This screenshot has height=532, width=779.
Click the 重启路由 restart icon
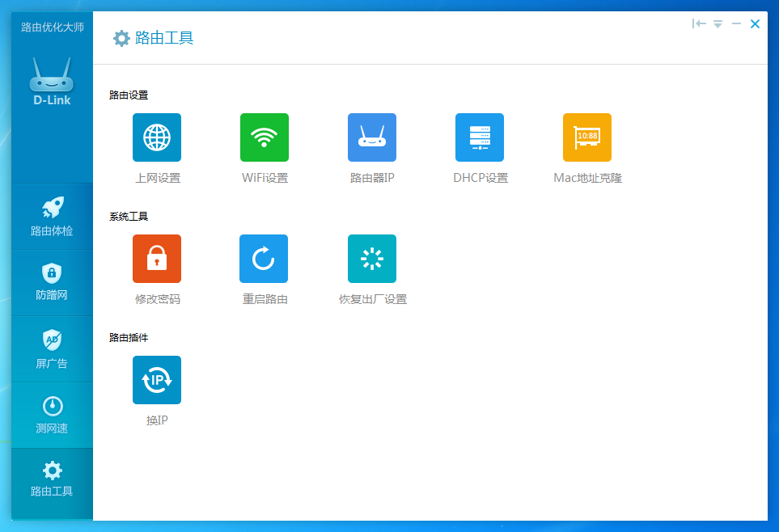click(264, 259)
